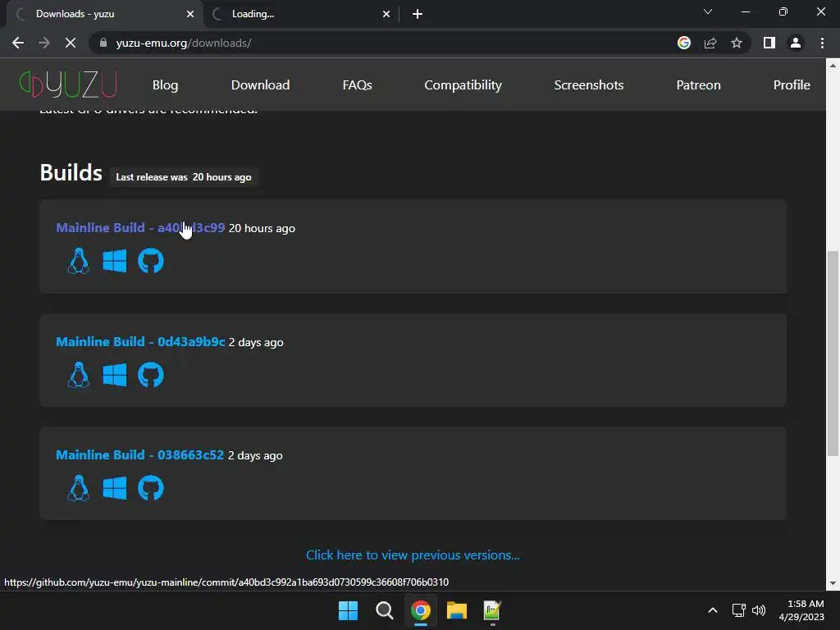The image size is (840, 630).
Task: Open File Explorer from taskbar
Action: 456,610
